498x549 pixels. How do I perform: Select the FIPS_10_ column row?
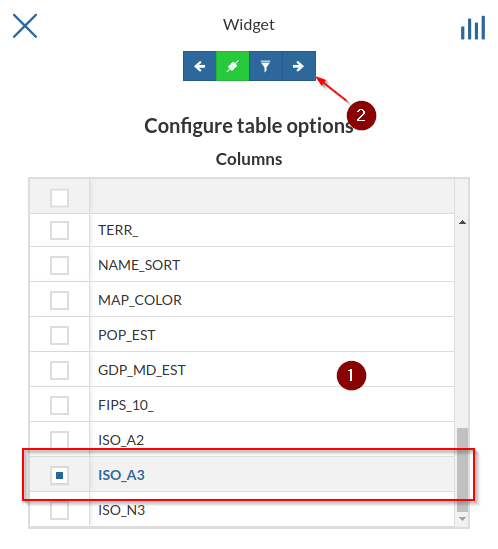point(242,405)
